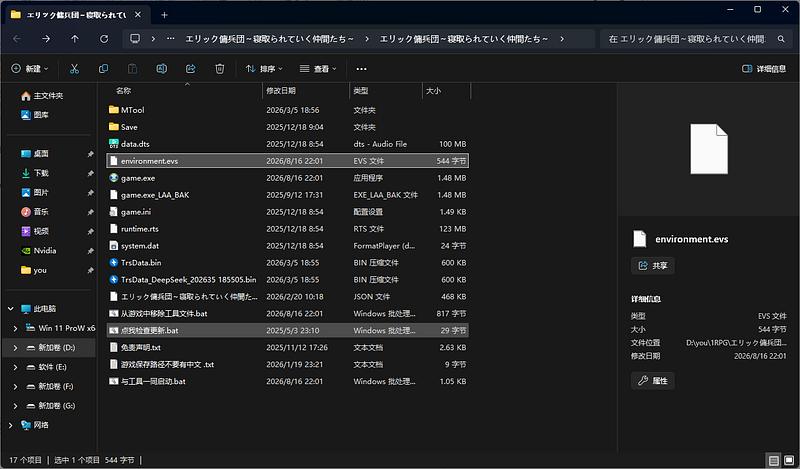Click the Paste clipboard icon

click(x=132, y=69)
